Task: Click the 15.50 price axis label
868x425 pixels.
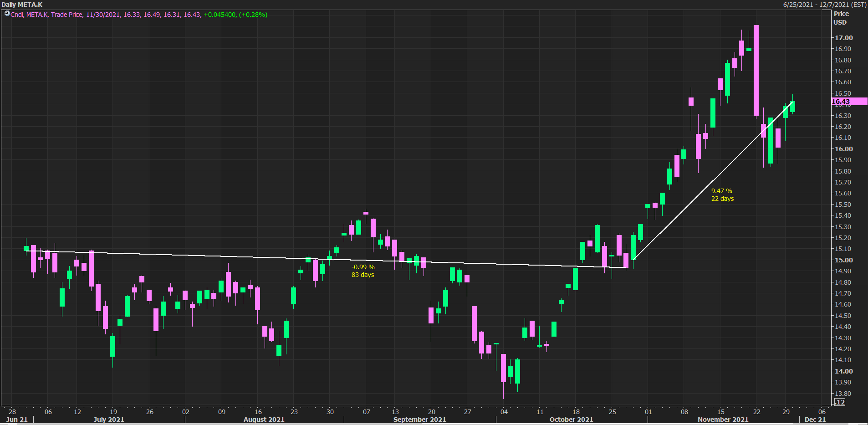Action: pos(843,205)
